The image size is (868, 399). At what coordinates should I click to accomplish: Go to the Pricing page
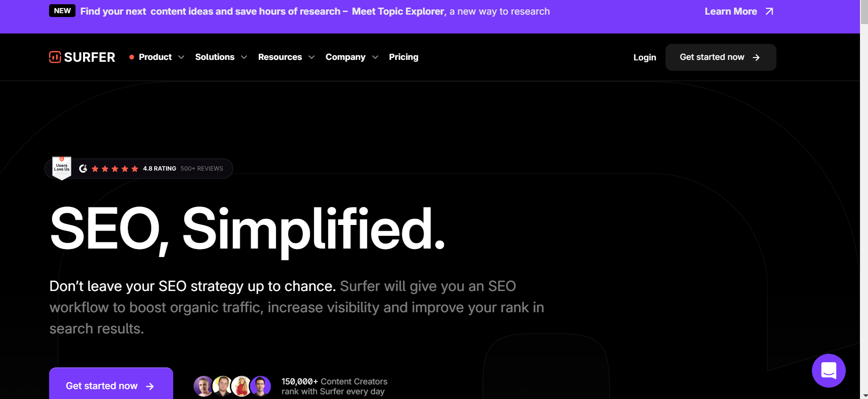point(404,57)
